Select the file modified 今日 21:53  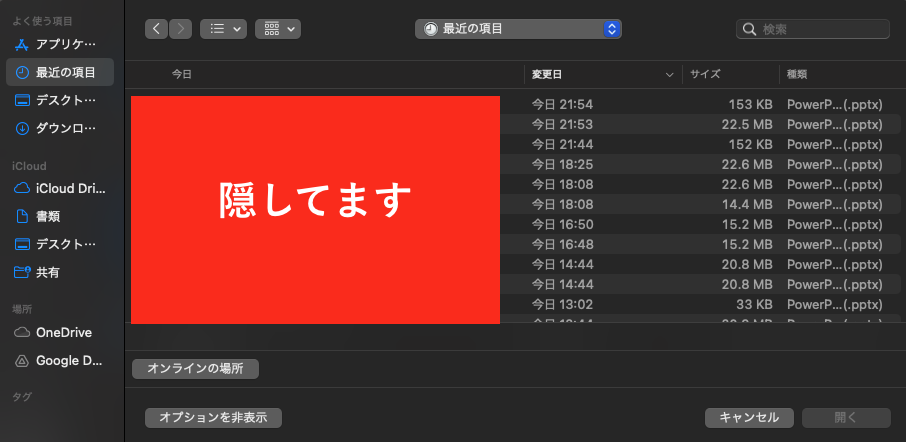pyautogui.click(x=515, y=124)
